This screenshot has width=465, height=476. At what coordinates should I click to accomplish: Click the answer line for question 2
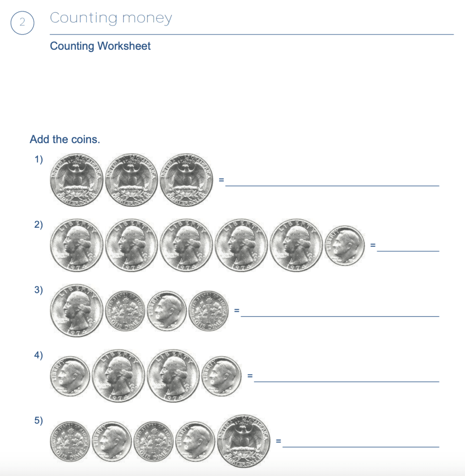[408, 251]
